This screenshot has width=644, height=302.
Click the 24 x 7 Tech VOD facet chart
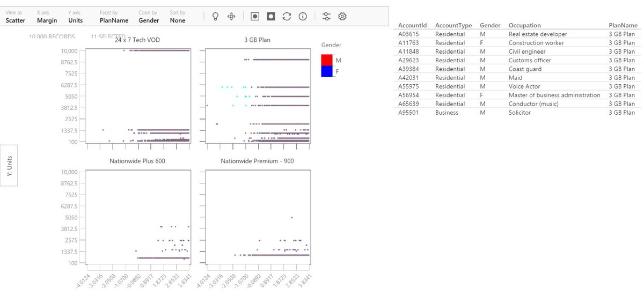[137, 96]
